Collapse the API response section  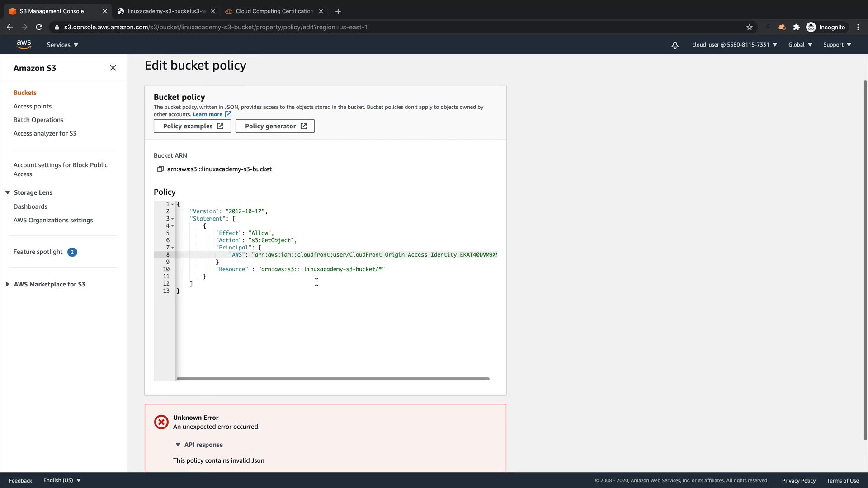[178, 445]
